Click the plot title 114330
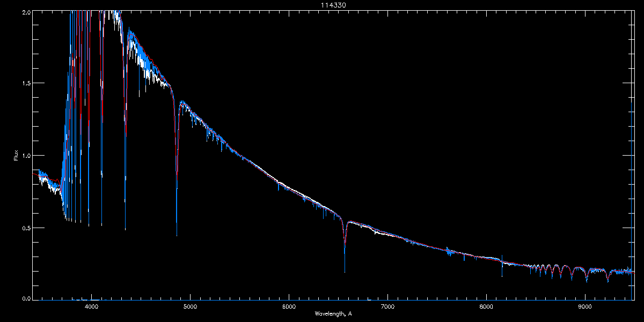 point(333,5)
